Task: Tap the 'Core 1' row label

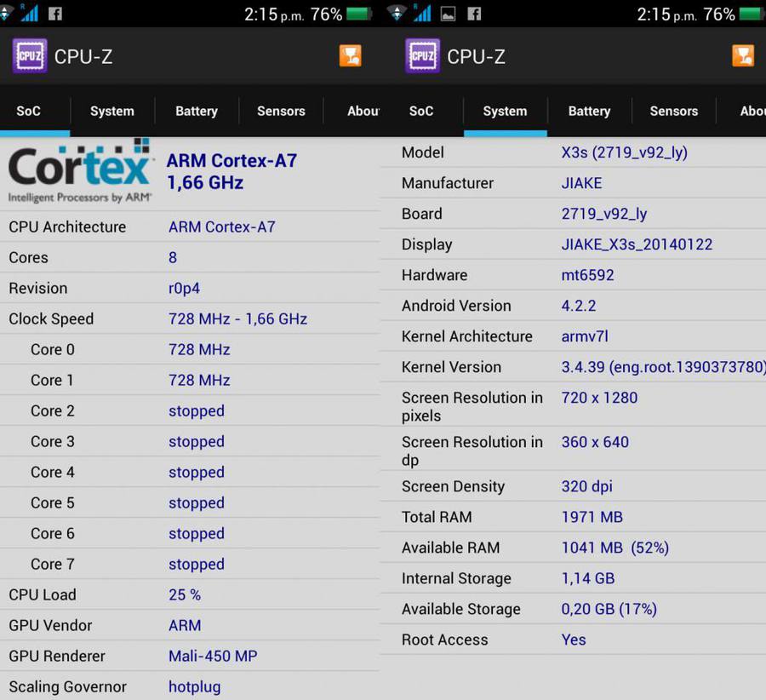Action: click(x=52, y=381)
